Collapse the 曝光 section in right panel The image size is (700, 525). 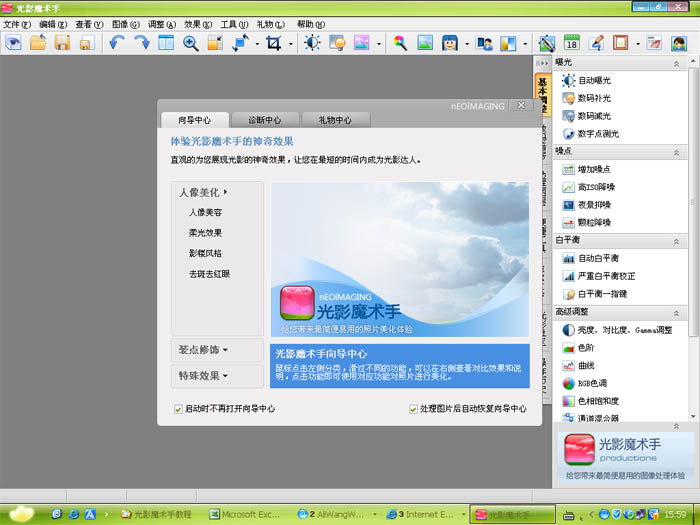[676, 64]
